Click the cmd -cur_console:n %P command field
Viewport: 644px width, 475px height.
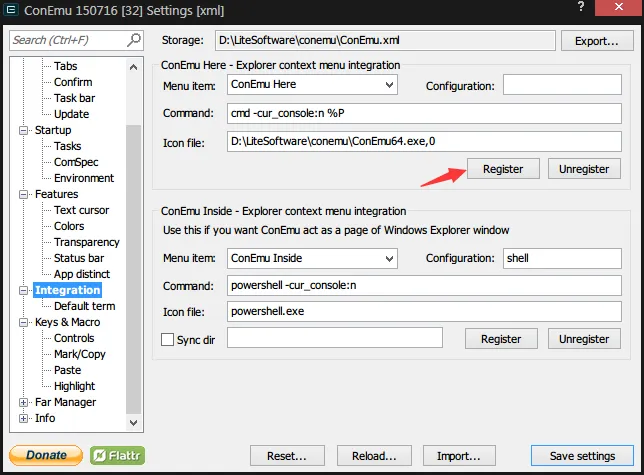424,113
